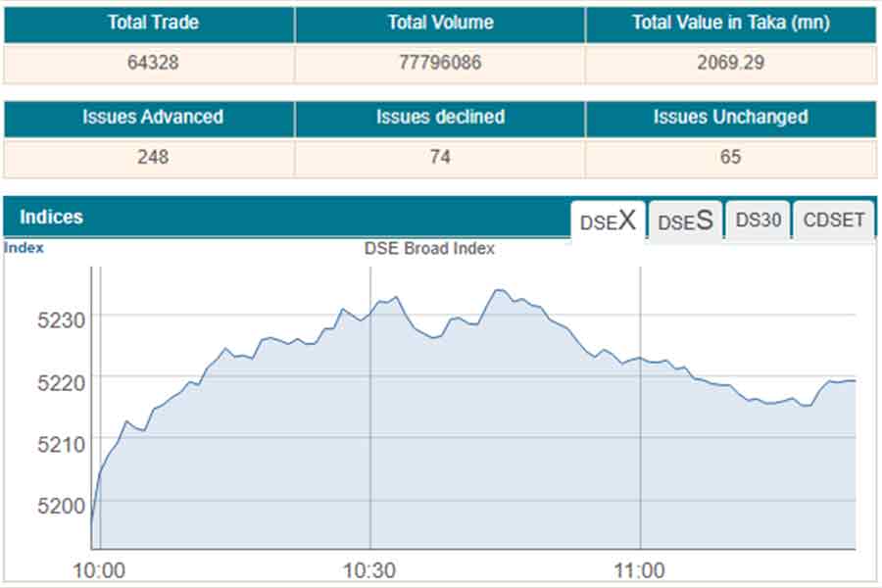Select the DS30 tab
This screenshot has width=882, height=588.
[x=758, y=220]
